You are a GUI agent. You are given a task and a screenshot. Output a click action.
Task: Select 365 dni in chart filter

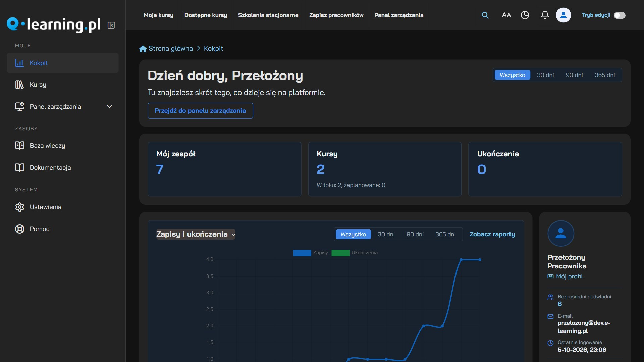click(x=445, y=234)
